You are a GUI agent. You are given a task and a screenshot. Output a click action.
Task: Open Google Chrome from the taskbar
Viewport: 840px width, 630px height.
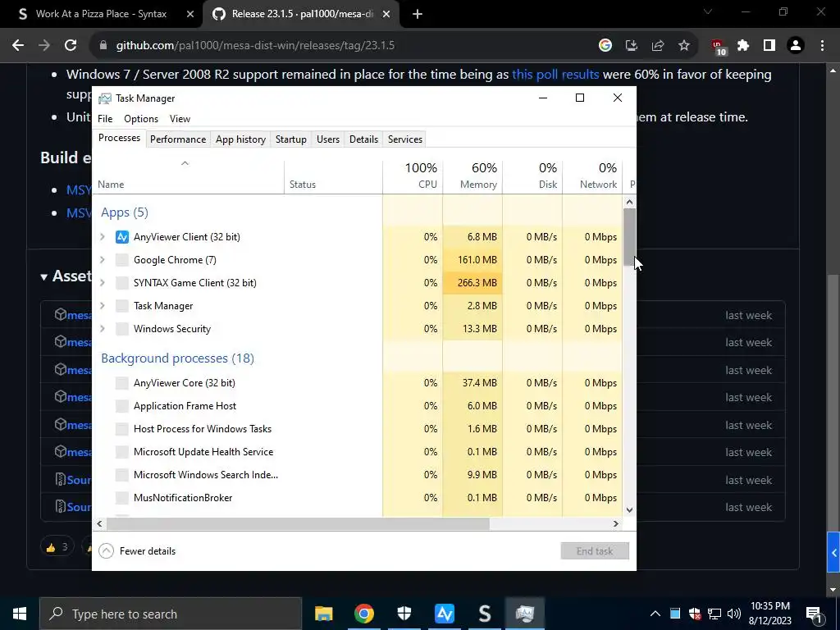tap(363, 614)
